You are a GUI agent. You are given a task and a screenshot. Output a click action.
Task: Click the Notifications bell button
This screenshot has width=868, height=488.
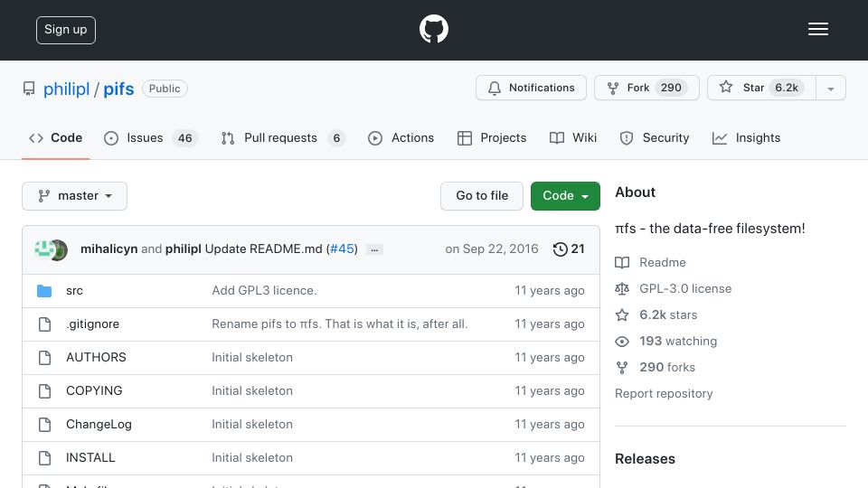point(531,88)
